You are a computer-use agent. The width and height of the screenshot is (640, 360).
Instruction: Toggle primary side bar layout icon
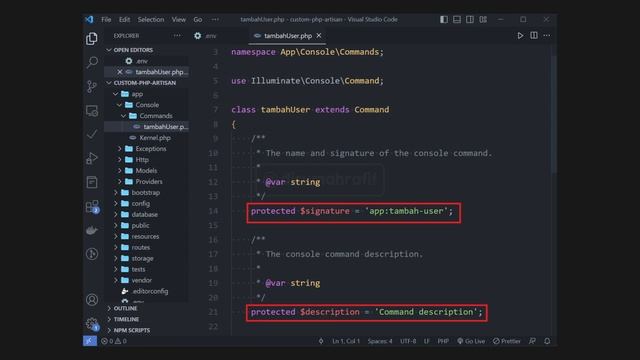444,20
